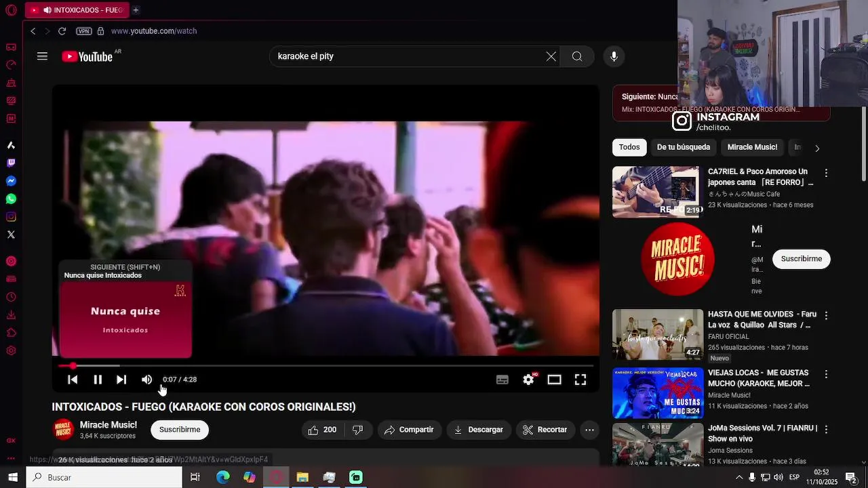Seek on the video progress bar
Viewport: 868px width, 488px height.
click(x=325, y=366)
